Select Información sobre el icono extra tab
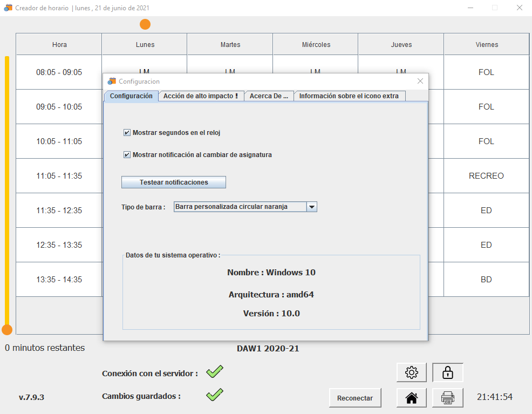The width and height of the screenshot is (532, 414). [349, 96]
